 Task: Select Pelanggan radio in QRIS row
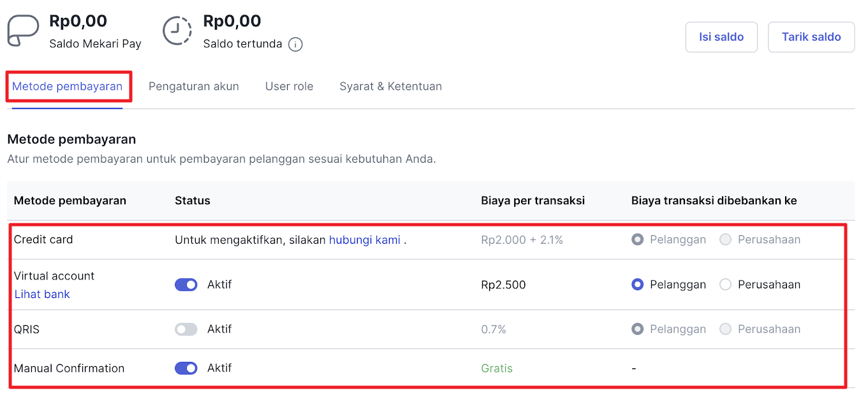(x=637, y=329)
